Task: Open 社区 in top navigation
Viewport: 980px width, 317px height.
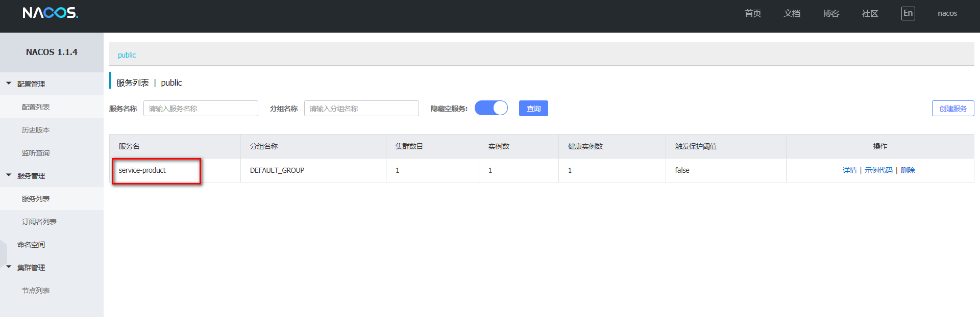Action: 870,13
